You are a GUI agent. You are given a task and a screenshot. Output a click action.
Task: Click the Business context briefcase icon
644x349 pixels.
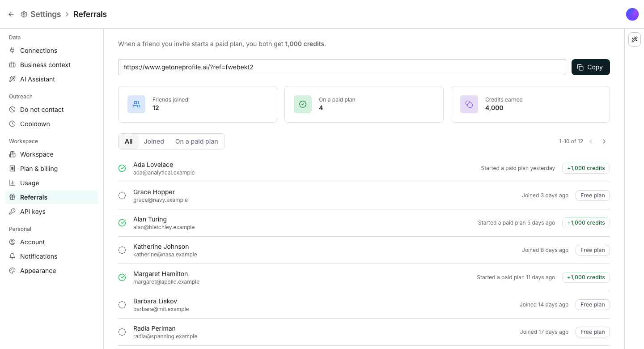click(13, 65)
